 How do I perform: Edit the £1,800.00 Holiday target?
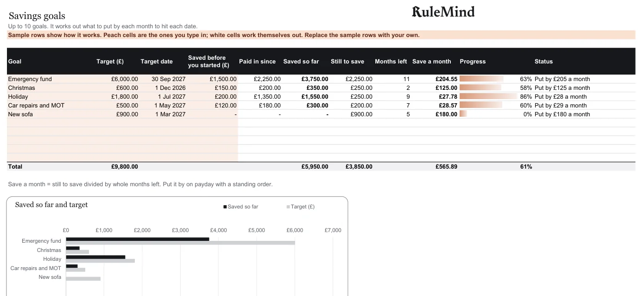(125, 97)
